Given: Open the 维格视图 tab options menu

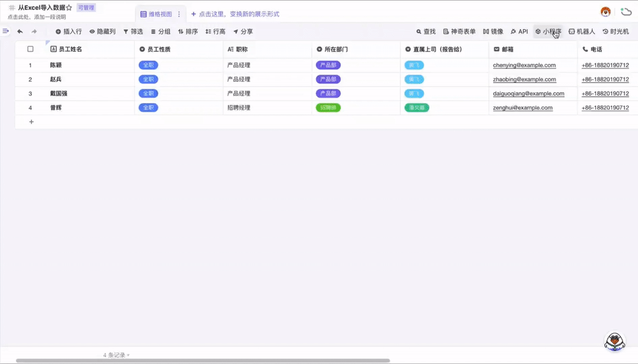Looking at the screenshot, I should pos(179,14).
